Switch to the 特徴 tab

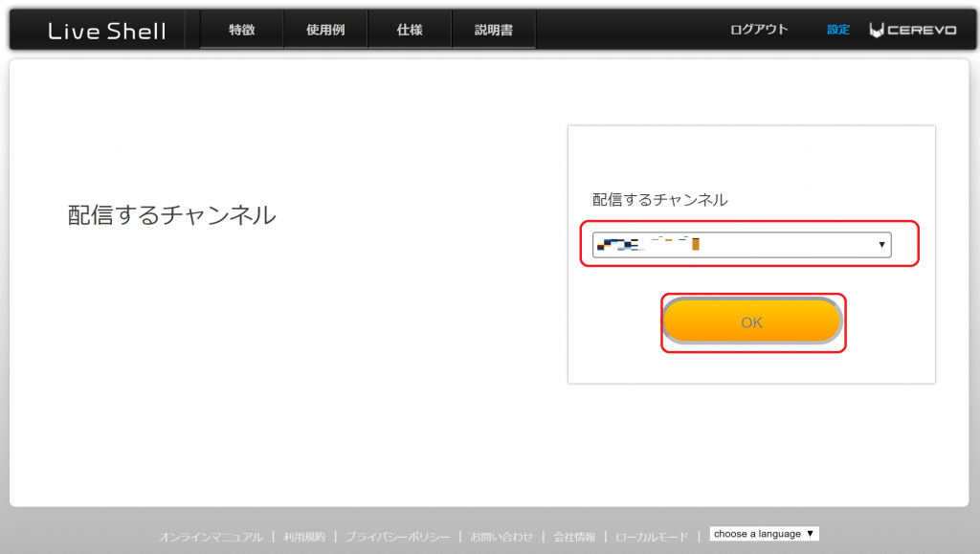[x=240, y=29]
